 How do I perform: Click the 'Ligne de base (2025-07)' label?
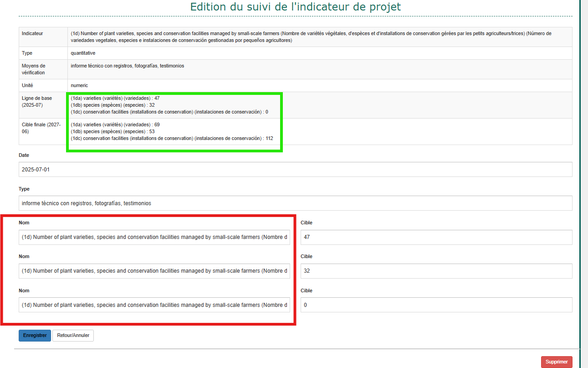click(x=36, y=101)
